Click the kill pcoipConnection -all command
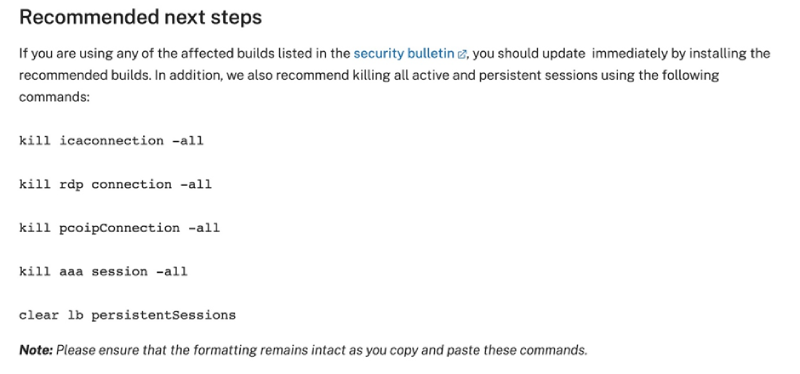The width and height of the screenshot is (800, 374). click(119, 228)
